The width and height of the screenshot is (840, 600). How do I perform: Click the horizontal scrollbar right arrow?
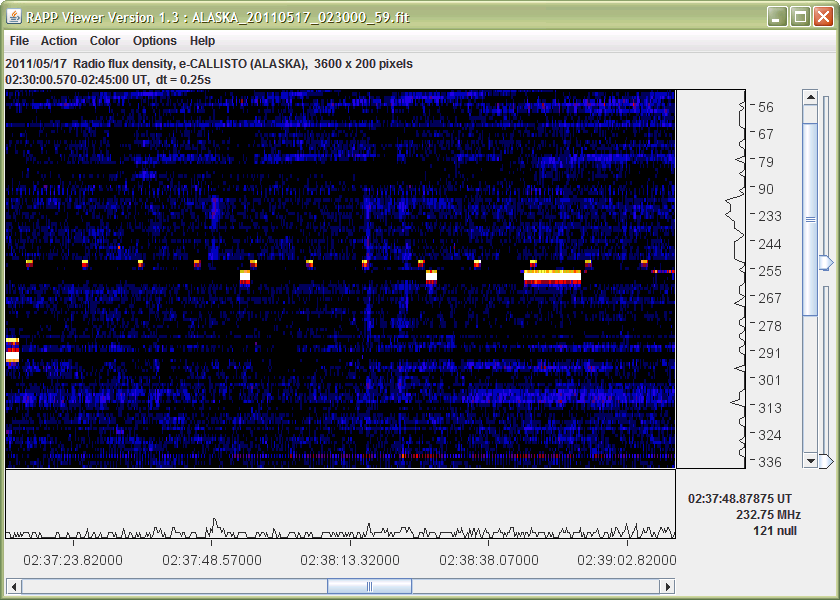coord(668,587)
